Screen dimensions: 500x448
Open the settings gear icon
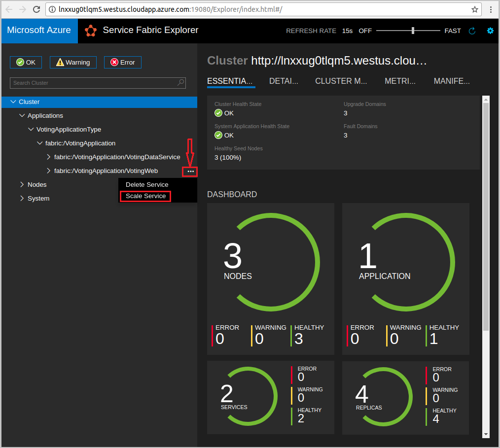point(490,31)
